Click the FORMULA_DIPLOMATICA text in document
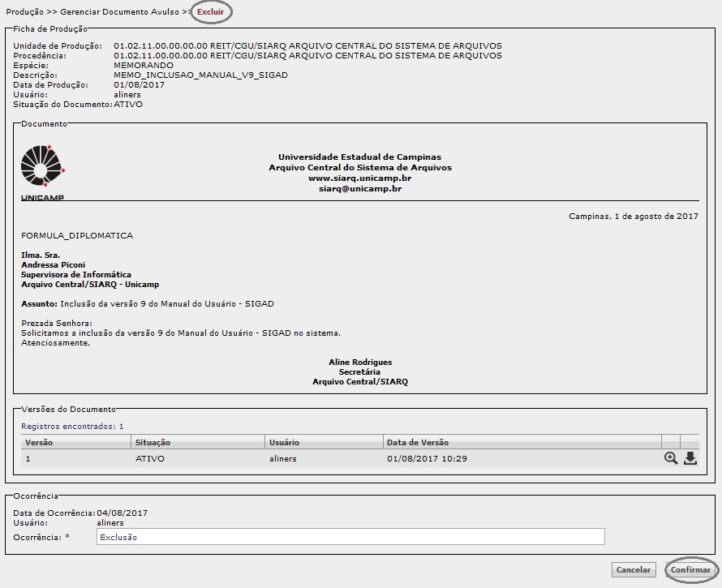722x588 pixels. pos(77,236)
